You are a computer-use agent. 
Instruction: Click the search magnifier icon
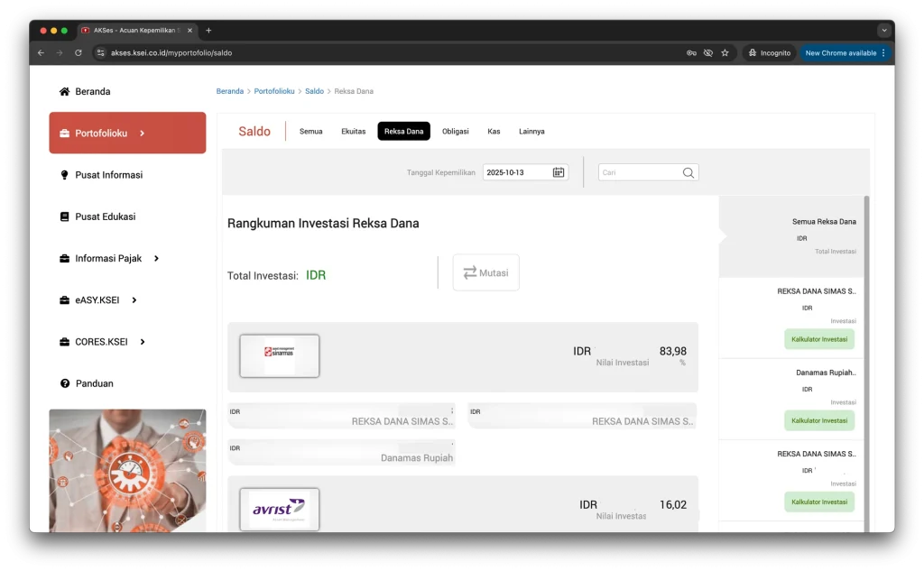tap(688, 172)
